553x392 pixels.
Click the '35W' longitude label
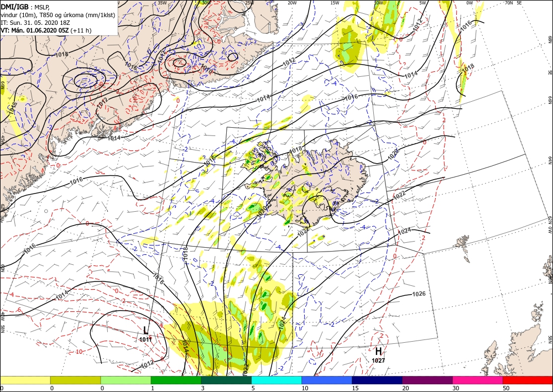(162, 2)
